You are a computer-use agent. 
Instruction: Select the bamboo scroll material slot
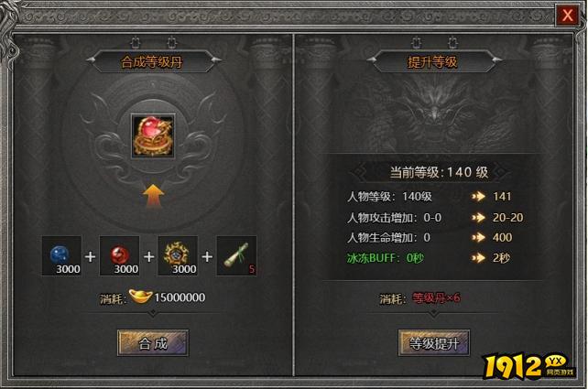pyautogui.click(x=236, y=255)
